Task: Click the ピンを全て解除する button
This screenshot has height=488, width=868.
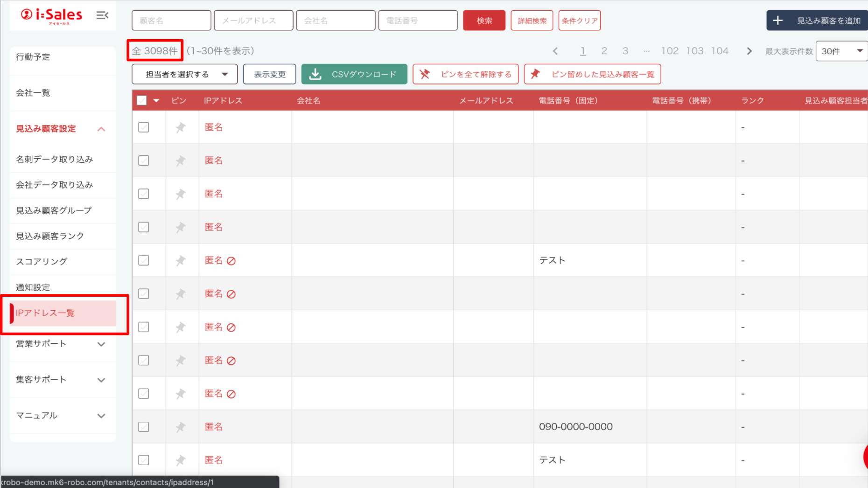Action: 465,74
